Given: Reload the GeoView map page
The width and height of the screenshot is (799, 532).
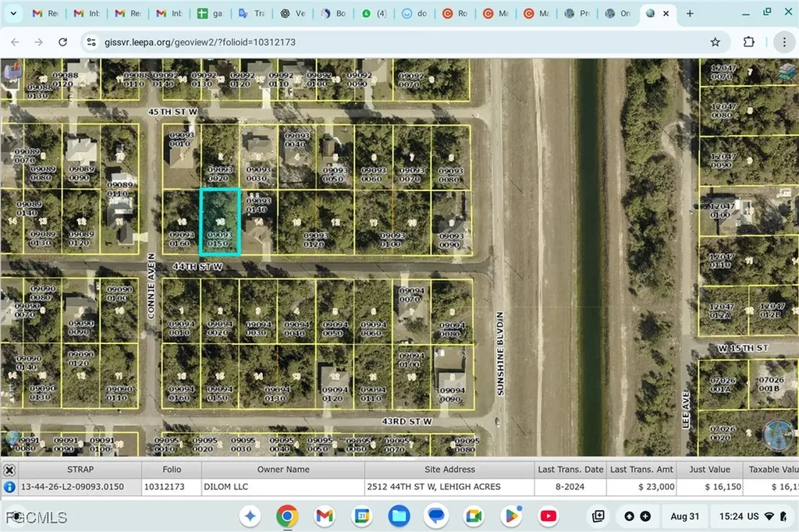Looking at the screenshot, I should coord(63,42).
